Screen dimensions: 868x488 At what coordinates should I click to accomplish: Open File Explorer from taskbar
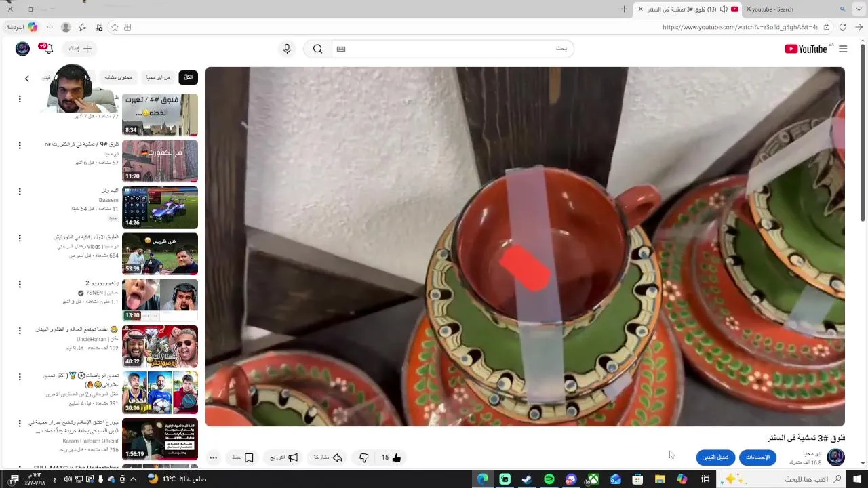pyautogui.click(x=660, y=479)
